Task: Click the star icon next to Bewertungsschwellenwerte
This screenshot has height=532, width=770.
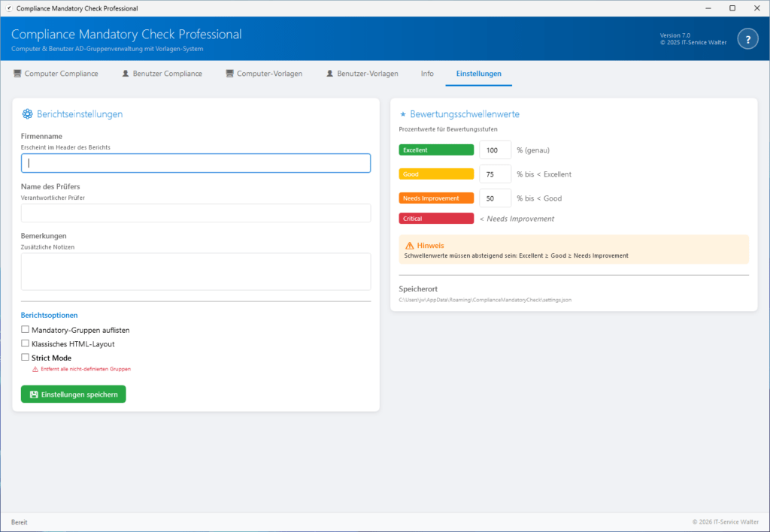Action: (403, 114)
